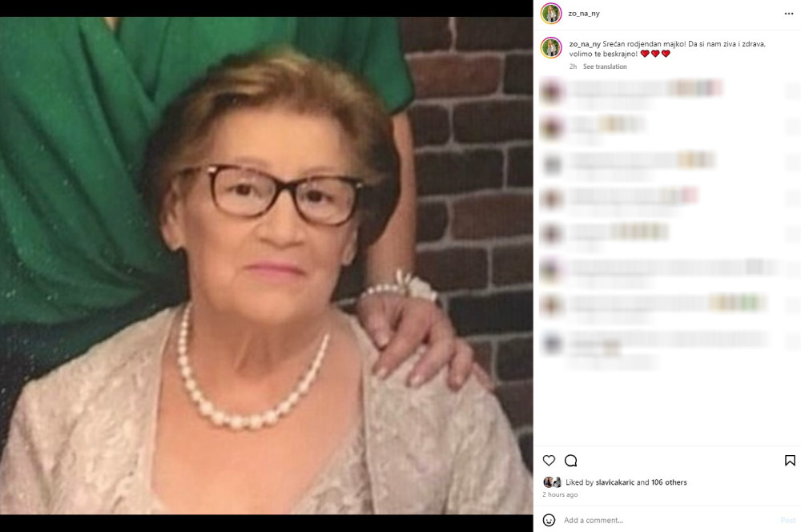Image resolution: width=801 pixels, height=532 pixels.
Task: Open emoji picker smiley icon
Action: click(549, 520)
